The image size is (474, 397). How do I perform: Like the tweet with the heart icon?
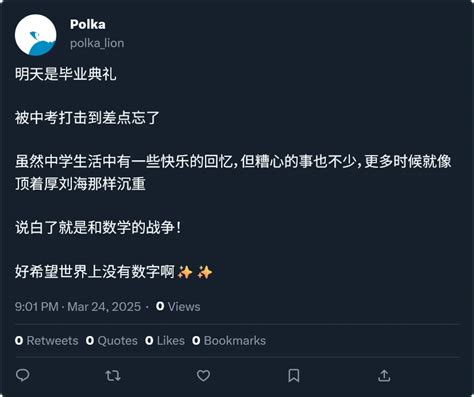tap(203, 376)
